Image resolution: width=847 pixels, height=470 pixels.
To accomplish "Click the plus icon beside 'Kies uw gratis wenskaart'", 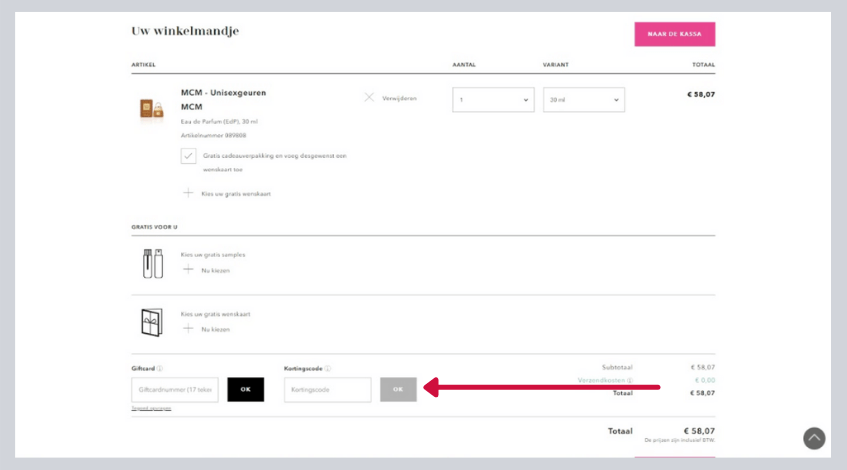I will (x=188, y=193).
